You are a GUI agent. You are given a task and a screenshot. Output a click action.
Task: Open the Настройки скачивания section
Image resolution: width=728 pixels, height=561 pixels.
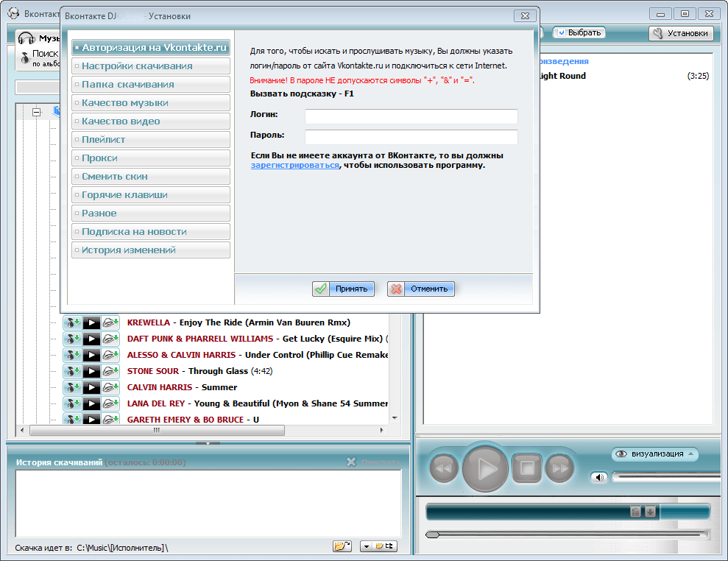coord(151,66)
